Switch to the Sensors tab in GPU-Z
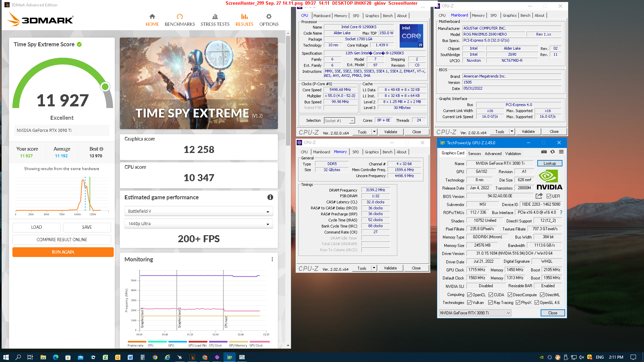644x362 pixels. click(x=475, y=154)
